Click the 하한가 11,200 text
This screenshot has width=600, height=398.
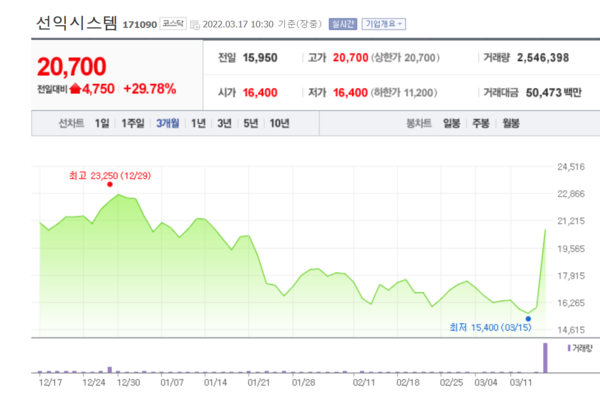(x=404, y=93)
